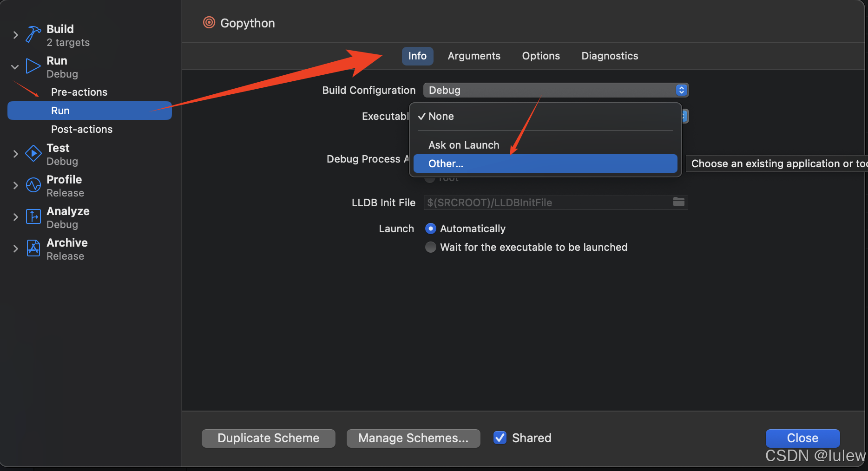868x471 pixels.
Task: Select the Build hammer icon
Action: point(32,33)
